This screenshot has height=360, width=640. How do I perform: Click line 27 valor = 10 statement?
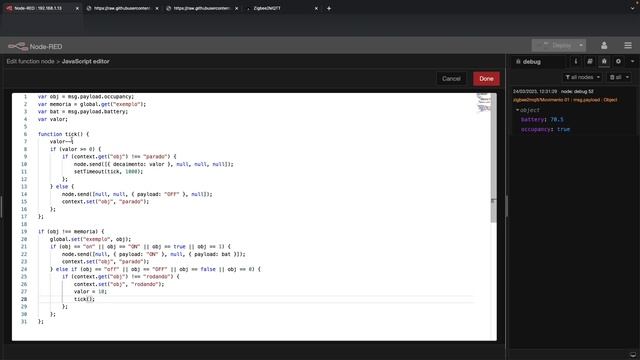tap(90, 291)
